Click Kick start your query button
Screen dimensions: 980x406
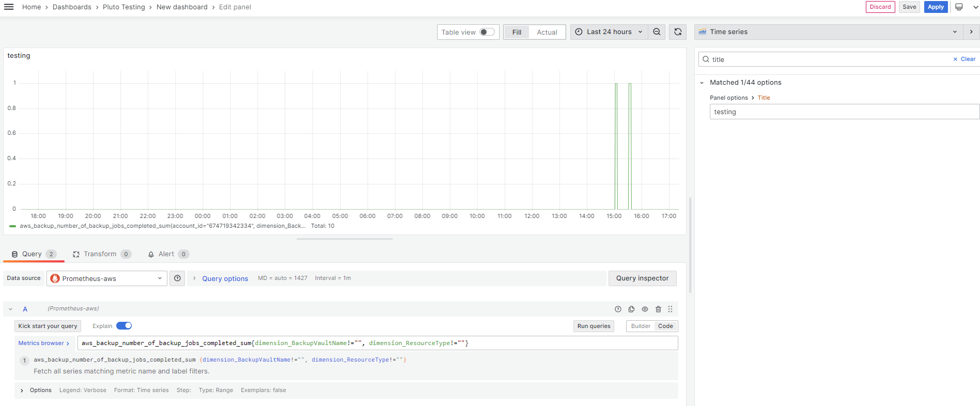48,326
